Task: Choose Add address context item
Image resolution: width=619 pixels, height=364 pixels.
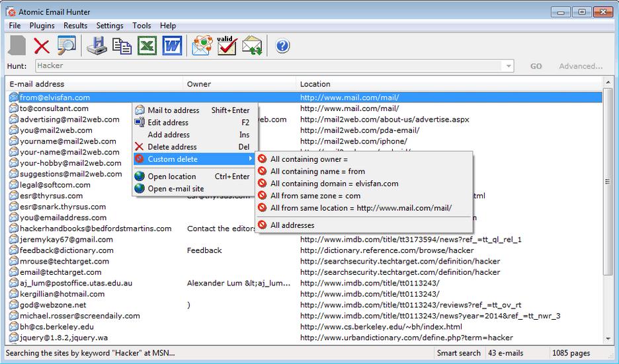Action: point(195,135)
